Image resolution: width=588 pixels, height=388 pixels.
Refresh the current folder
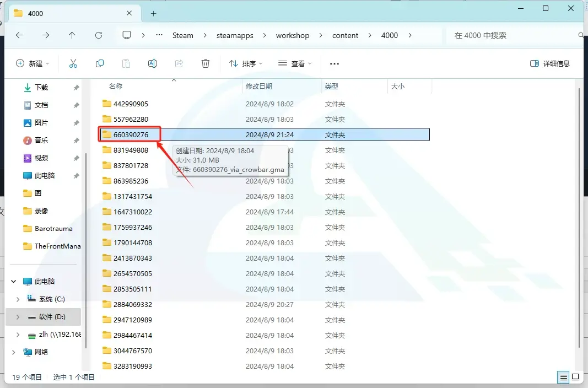[x=99, y=35]
